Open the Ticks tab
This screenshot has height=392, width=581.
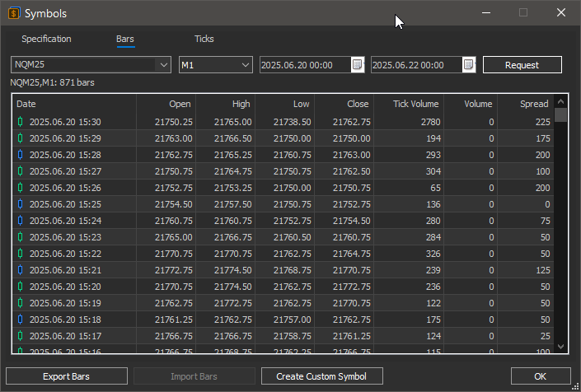(x=204, y=39)
